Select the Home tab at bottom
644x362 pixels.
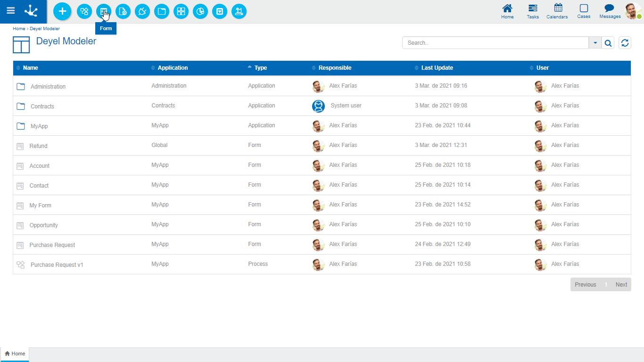coord(15,354)
